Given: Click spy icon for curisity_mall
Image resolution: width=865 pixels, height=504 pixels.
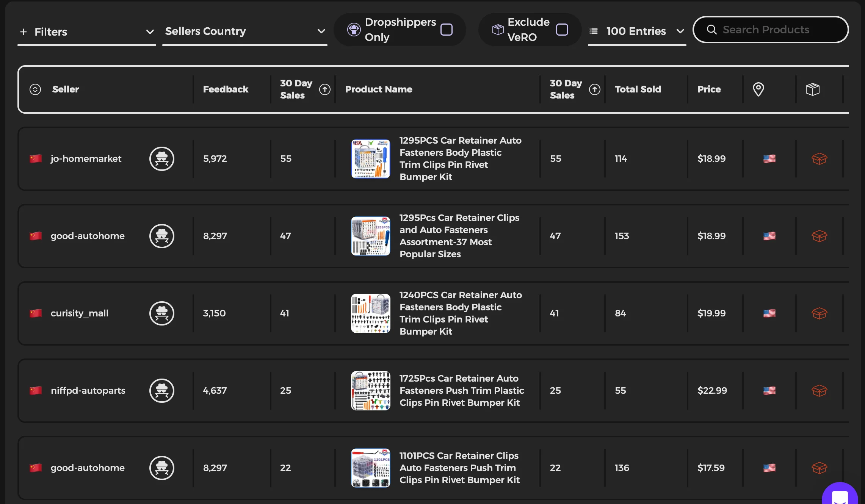Looking at the screenshot, I should [x=162, y=313].
